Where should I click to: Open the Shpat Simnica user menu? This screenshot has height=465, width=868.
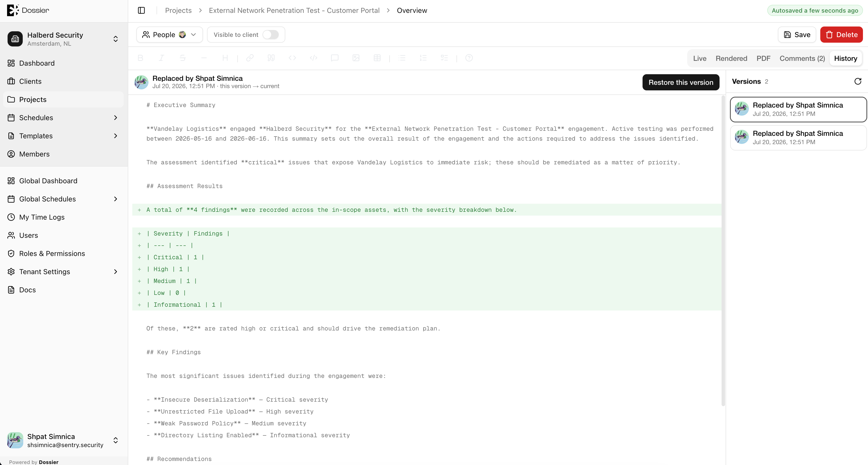coord(64,441)
